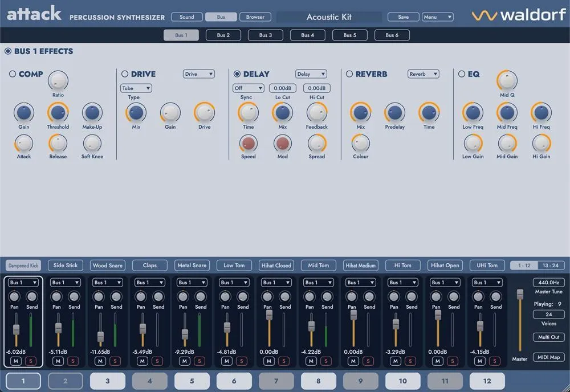
Task: Open the Delay Sync dropdown
Action: click(248, 88)
